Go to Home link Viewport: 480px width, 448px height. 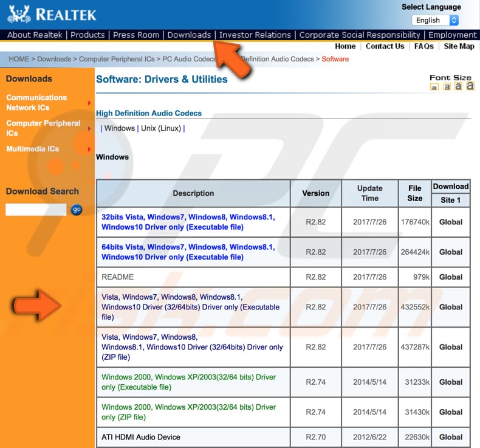click(345, 46)
